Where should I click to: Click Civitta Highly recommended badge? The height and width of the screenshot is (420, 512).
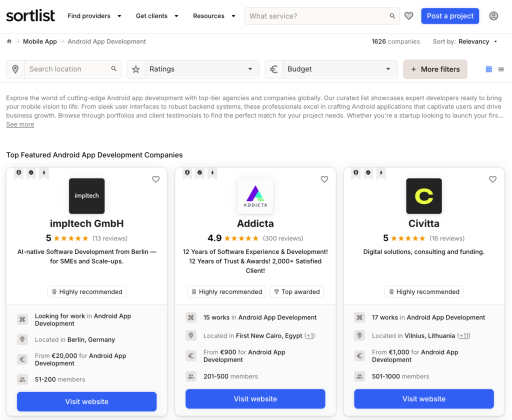pyautogui.click(x=424, y=291)
